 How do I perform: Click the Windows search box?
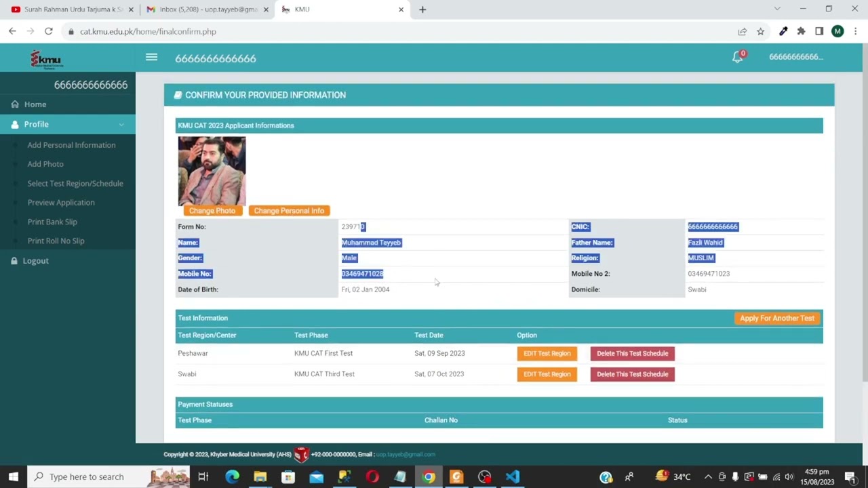[108, 476]
